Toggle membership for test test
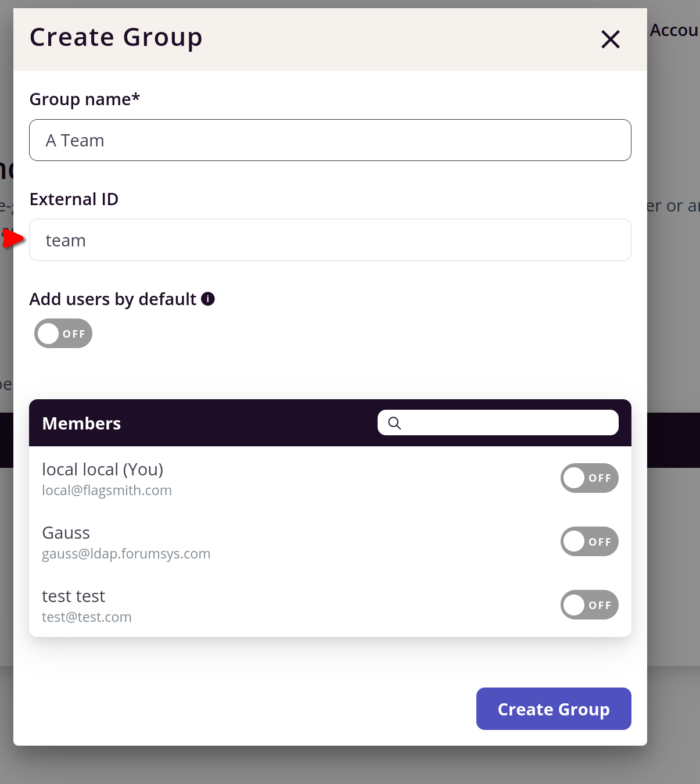700x784 pixels. [x=589, y=605]
